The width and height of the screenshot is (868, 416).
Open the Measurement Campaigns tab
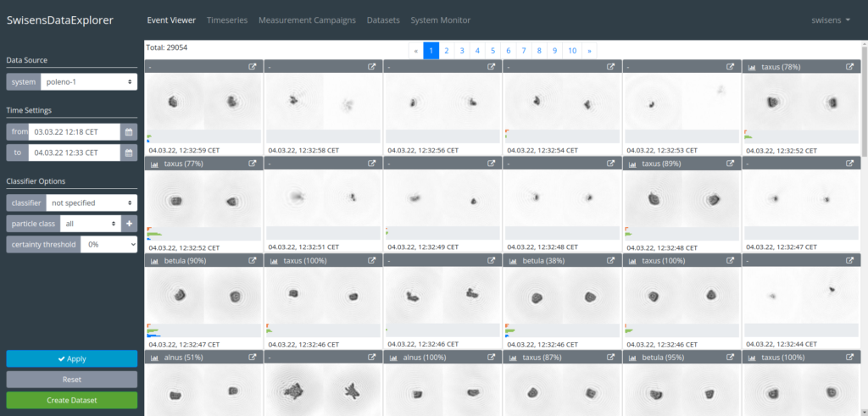[x=307, y=20]
